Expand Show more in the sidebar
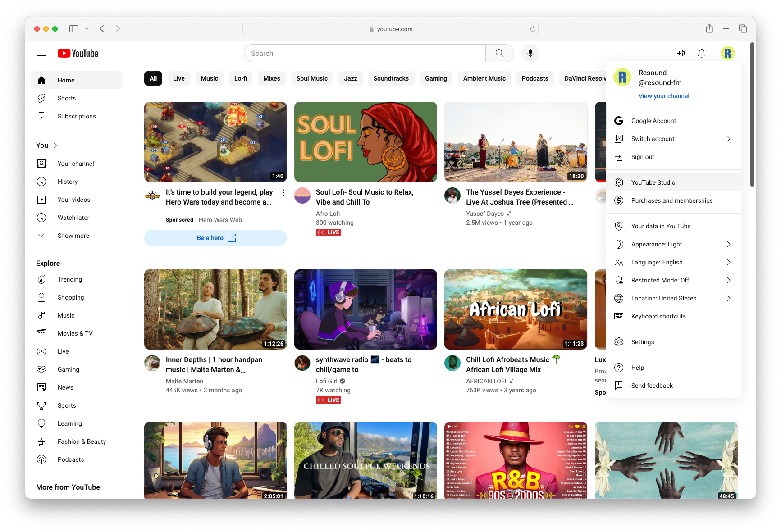This screenshot has height=532, width=781. click(x=73, y=235)
